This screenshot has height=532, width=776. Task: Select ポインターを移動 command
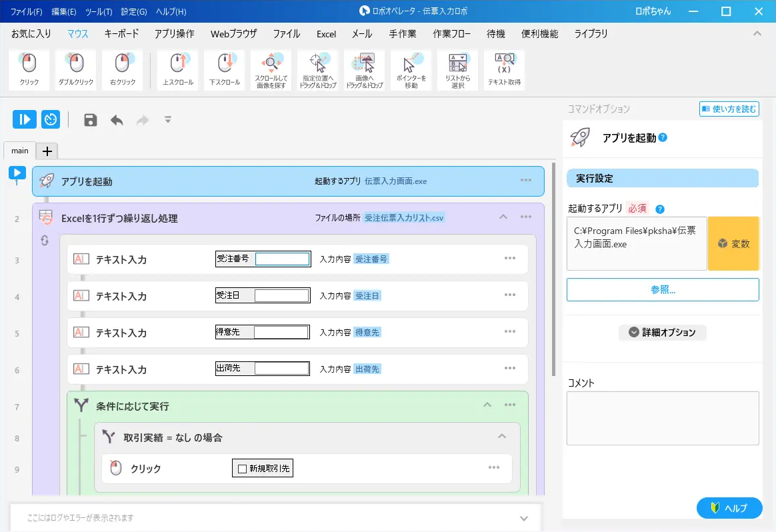pyautogui.click(x=411, y=70)
